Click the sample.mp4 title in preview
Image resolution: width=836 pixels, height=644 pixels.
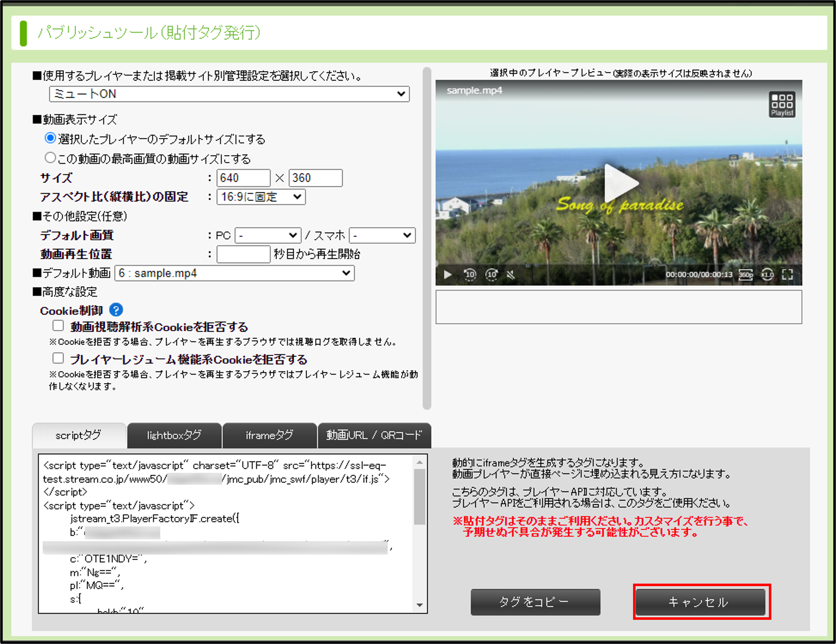click(x=474, y=91)
